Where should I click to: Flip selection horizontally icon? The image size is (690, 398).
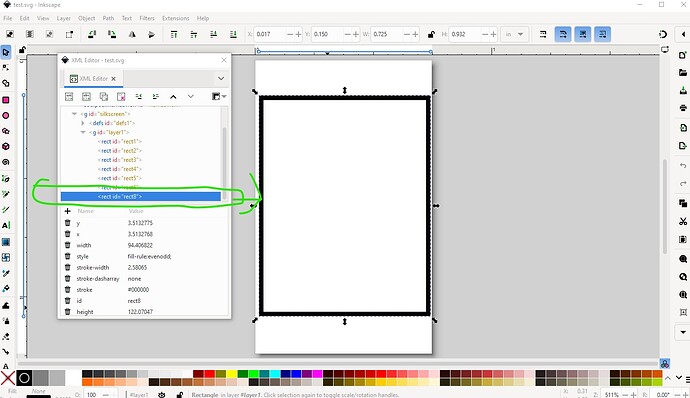pos(132,34)
